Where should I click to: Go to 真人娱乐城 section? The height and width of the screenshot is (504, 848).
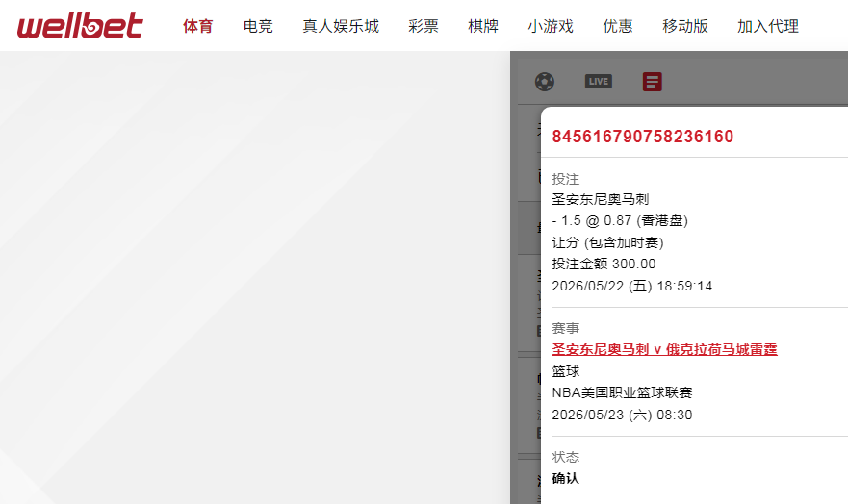click(341, 26)
